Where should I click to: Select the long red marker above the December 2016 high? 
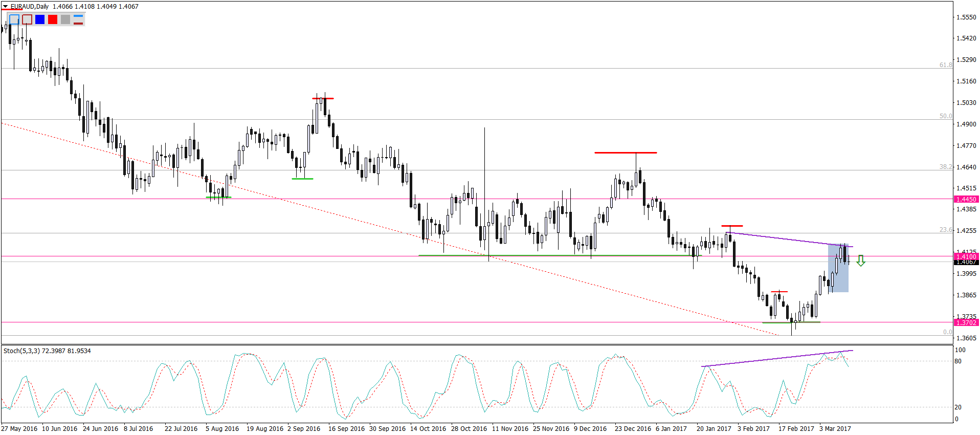click(626, 153)
